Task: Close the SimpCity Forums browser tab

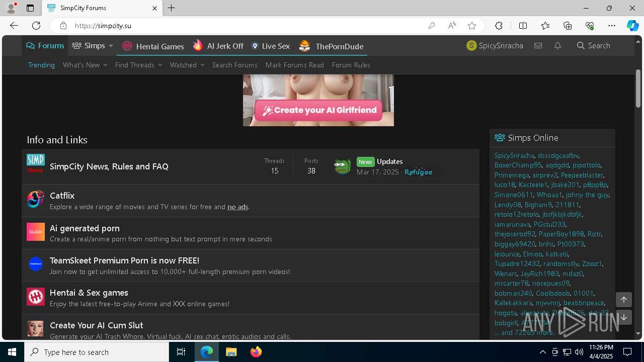Action: pos(154,8)
